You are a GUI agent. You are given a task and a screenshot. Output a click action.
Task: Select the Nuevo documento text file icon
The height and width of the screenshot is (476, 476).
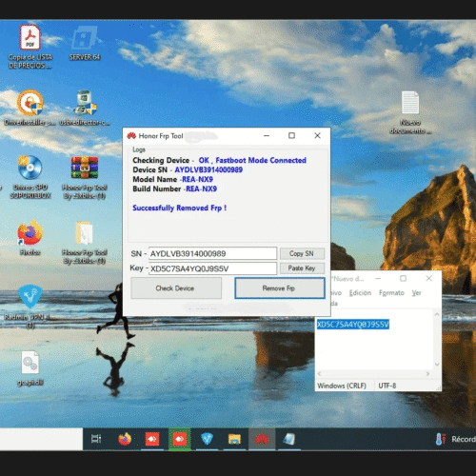(x=410, y=103)
